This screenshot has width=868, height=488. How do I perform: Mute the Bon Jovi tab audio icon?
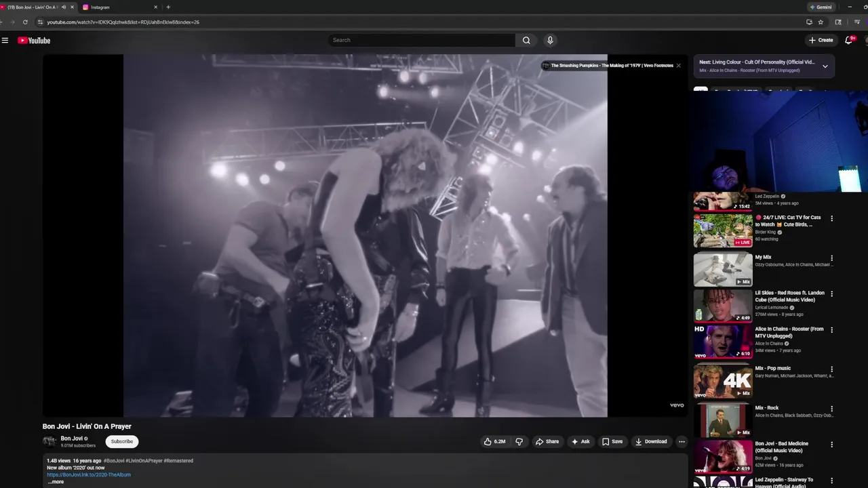pos(64,7)
